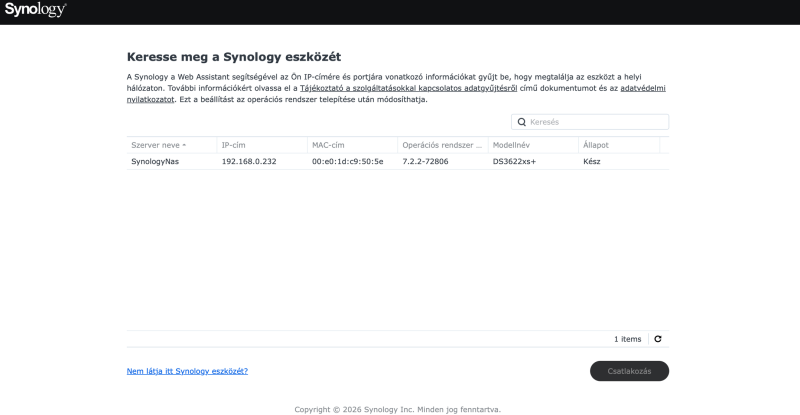Viewport: 800px width, 415px height.
Task: Click the magnifier icon in search box
Action: (521, 122)
